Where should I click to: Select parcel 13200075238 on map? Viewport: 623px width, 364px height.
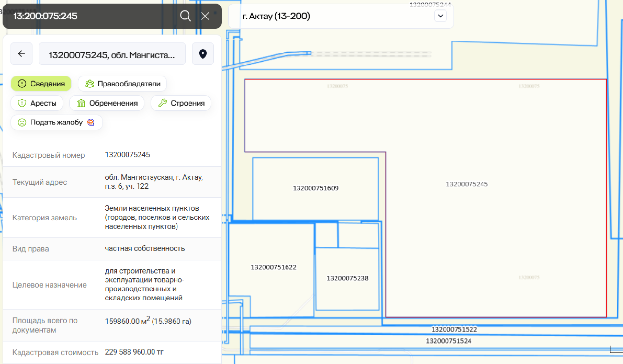click(347, 278)
